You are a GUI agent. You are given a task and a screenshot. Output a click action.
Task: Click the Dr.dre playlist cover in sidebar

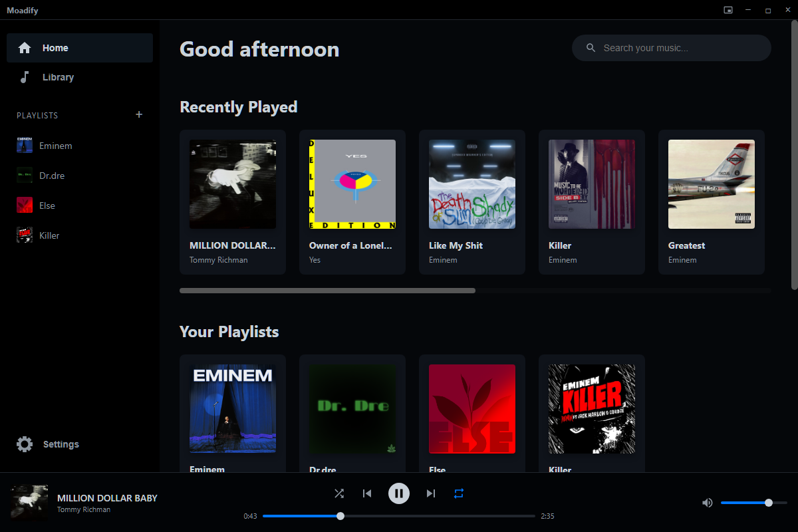coord(25,176)
